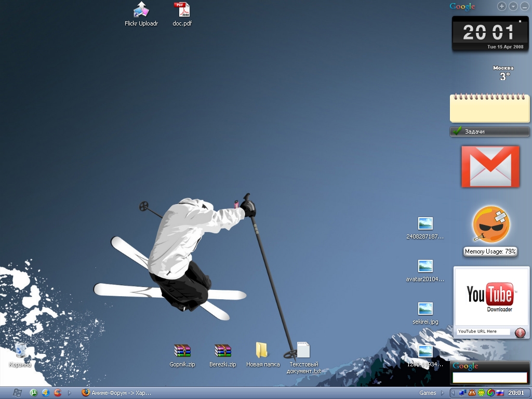
Task: Open the Berezki.zip archive icon
Action: tap(222, 351)
